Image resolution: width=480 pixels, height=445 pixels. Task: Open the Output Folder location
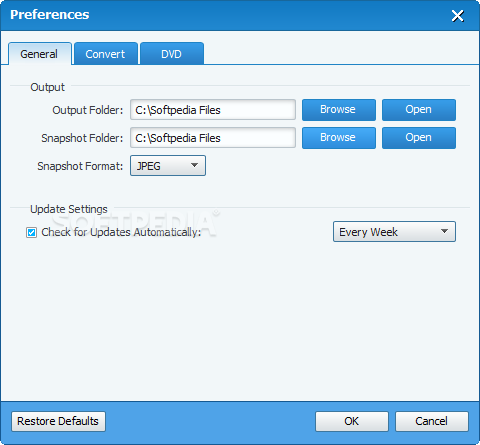(x=419, y=110)
